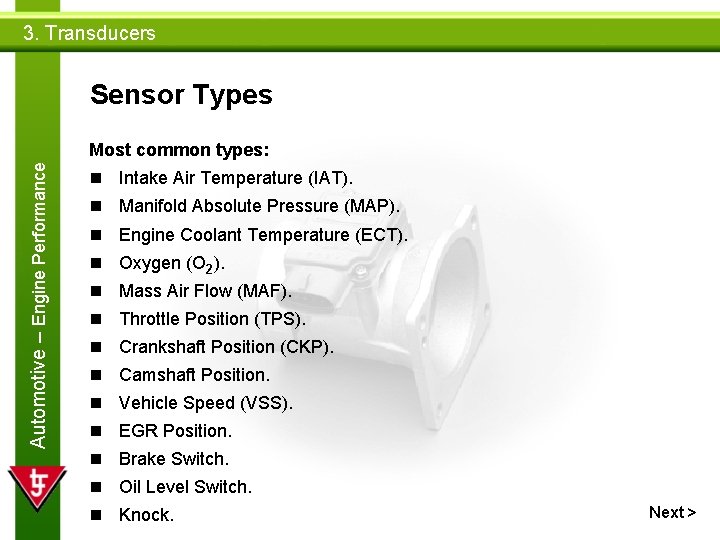
Task: Select the '3. Transducers' header title
Action: click(x=90, y=33)
